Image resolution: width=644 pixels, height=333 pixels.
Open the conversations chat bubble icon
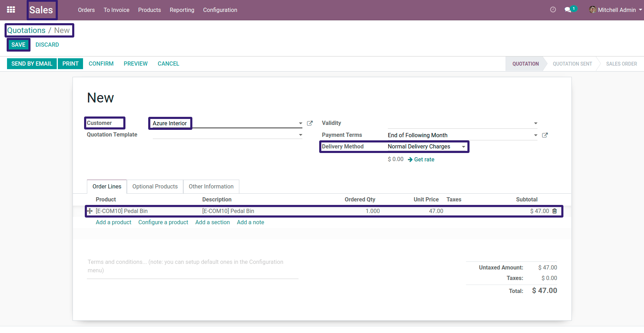568,10
